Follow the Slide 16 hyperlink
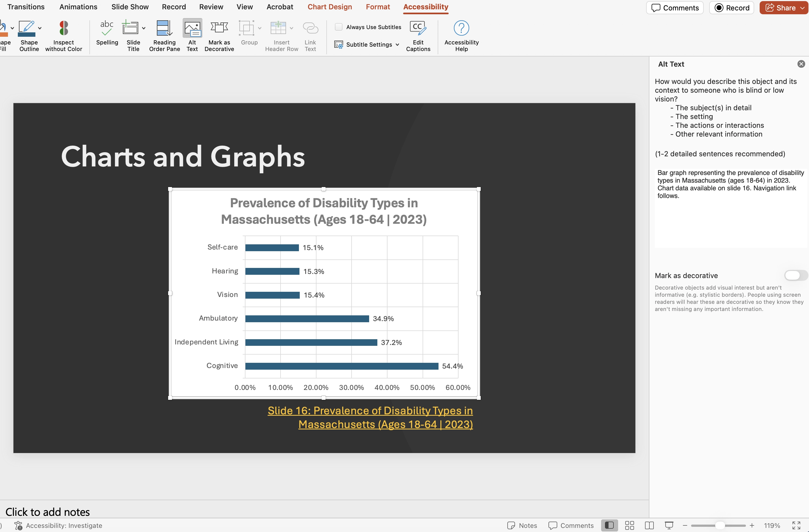The image size is (809, 532). (370, 417)
